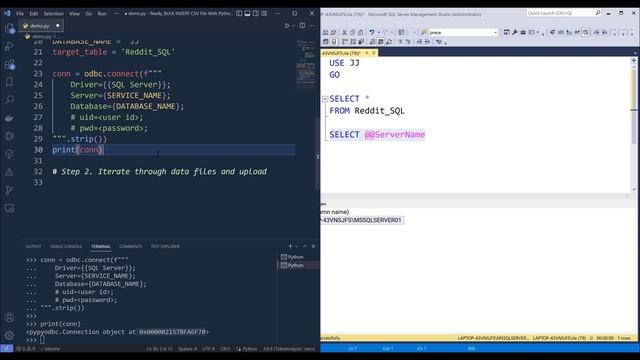The height and width of the screenshot is (360, 640).
Task: Click the Ln 30, Col 12 status bar entry
Action: (159, 349)
